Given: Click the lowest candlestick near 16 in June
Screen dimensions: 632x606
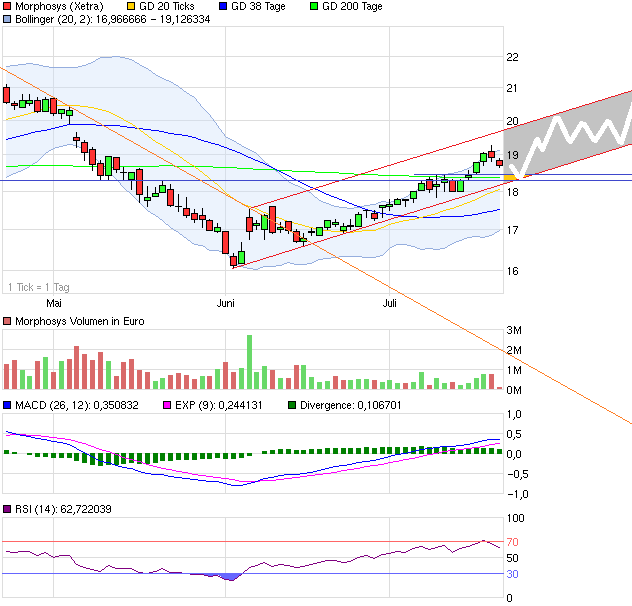Looking at the screenshot, I should coord(233,261).
